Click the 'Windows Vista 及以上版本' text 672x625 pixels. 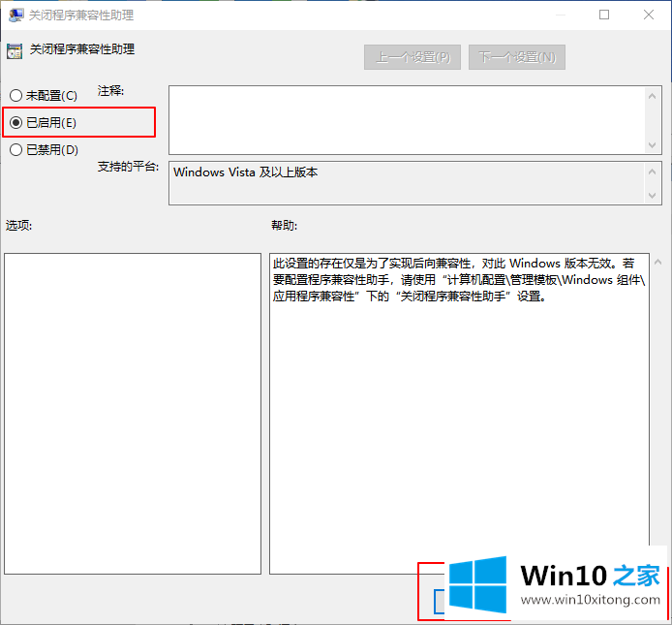[x=246, y=172]
